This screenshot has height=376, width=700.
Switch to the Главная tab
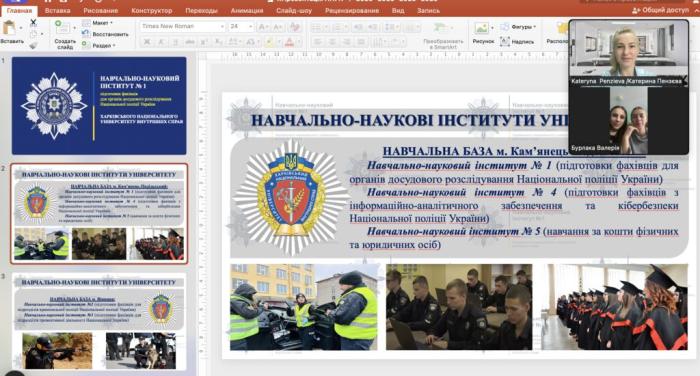(x=19, y=10)
